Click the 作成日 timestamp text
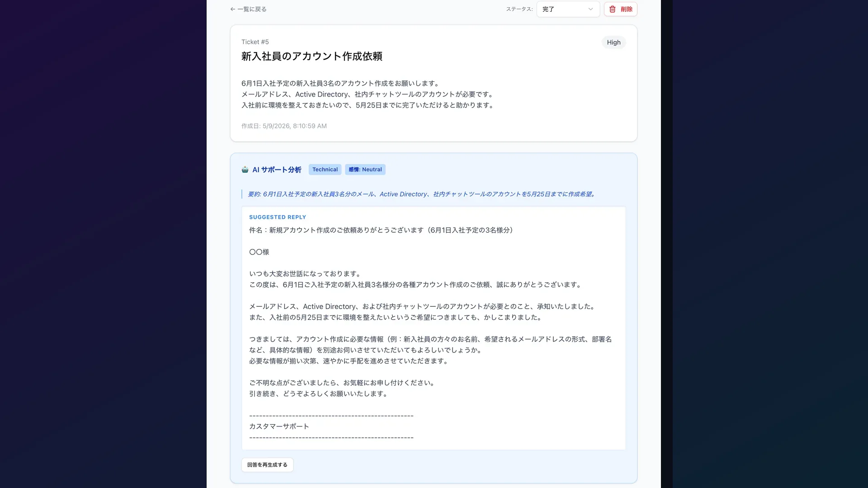This screenshot has width=868, height=488. pos(284,126)
